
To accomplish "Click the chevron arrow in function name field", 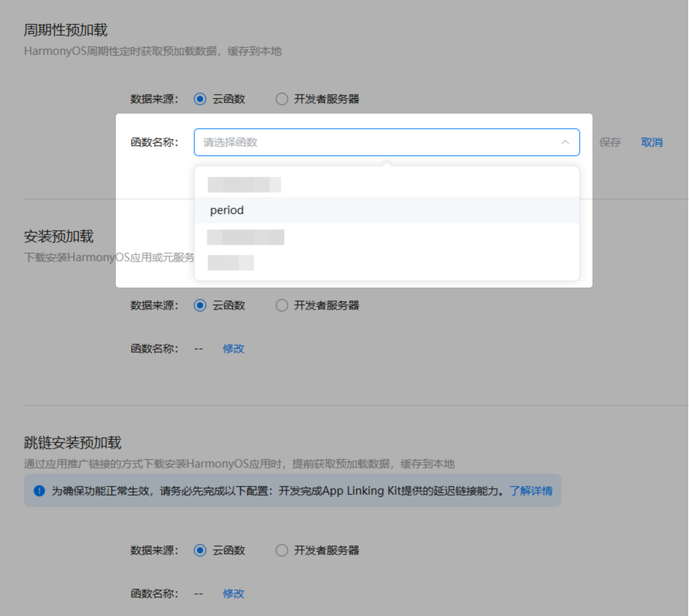I will [565, 142].
